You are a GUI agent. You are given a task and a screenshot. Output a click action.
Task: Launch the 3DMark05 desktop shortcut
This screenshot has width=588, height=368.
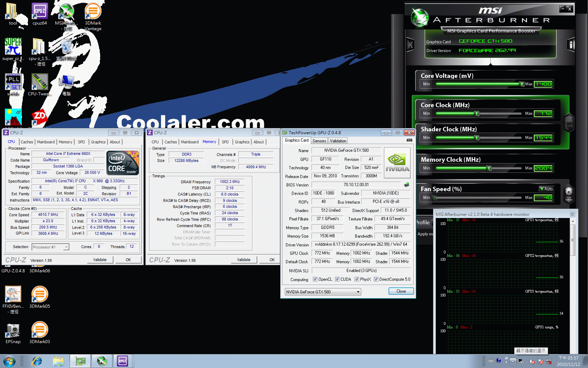click(x=40, y=297)
